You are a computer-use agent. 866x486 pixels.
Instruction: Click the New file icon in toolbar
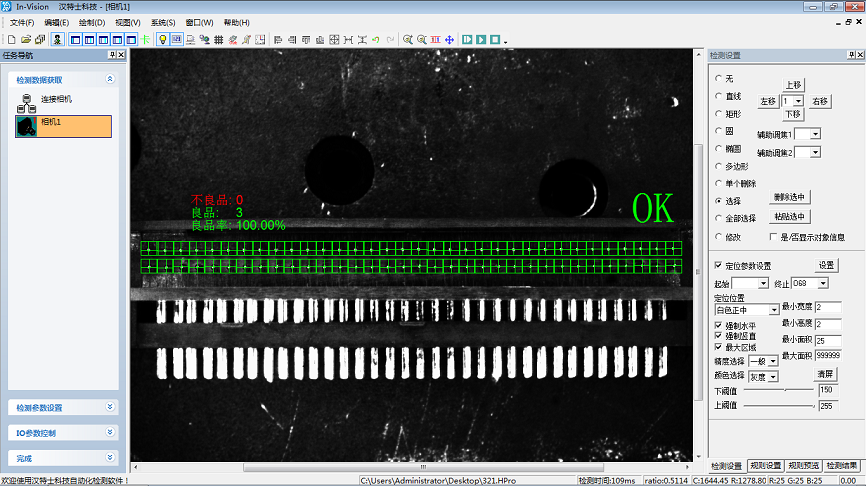[x=10, y=39]
